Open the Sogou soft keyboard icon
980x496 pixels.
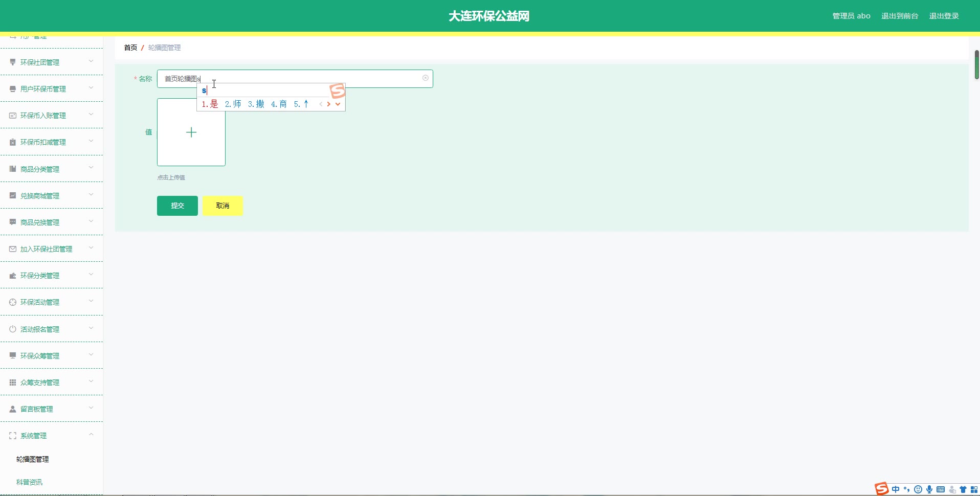(x=941, y=489)
